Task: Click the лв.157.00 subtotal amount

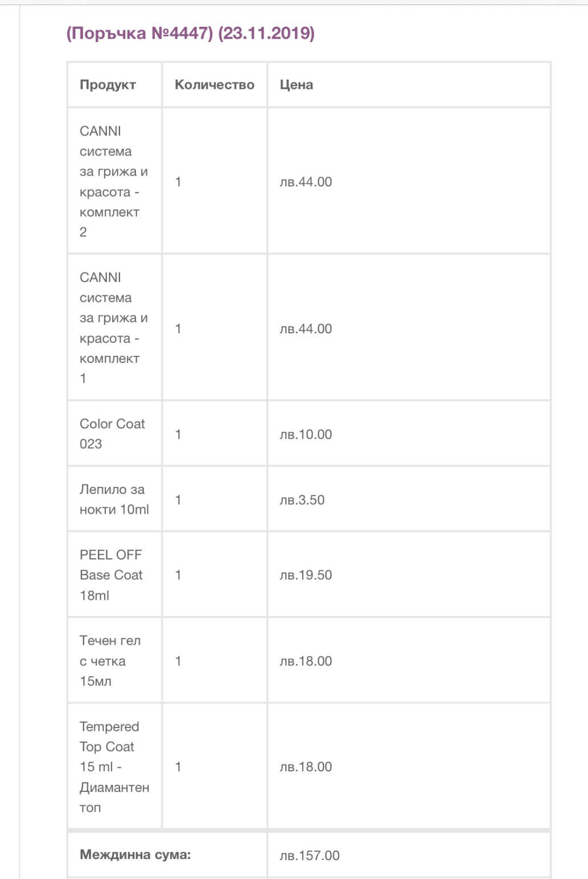Action: tap(309, 856)
